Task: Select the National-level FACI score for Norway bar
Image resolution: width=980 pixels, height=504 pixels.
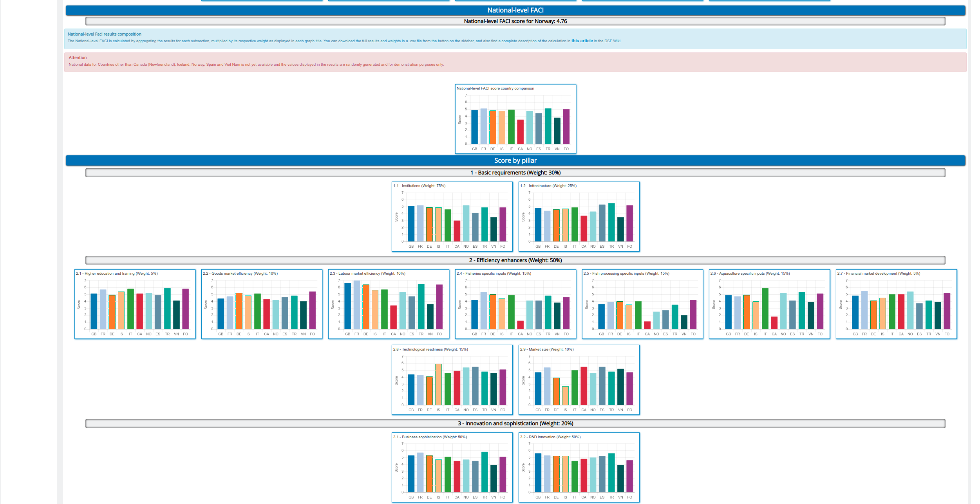Action: pyautogui.click(x=515, y=21)
